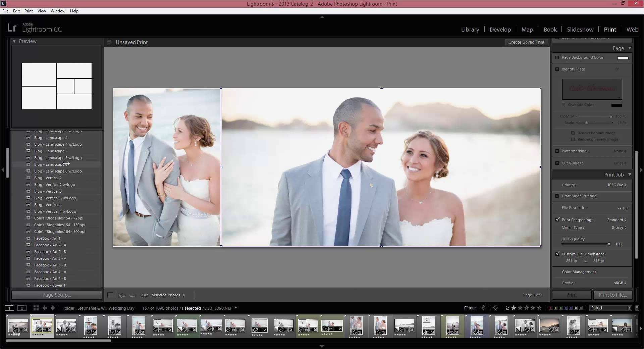
Task: Click the one-star rating filter
Action: (513, 308)
